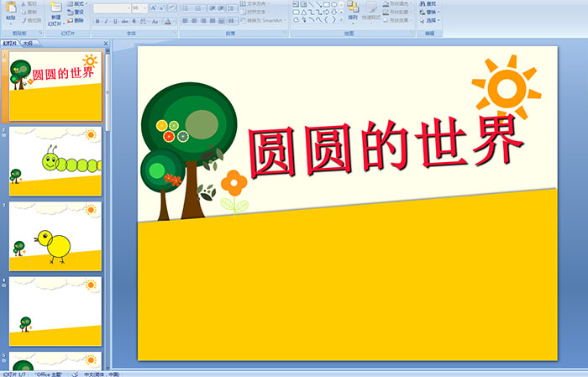This screenshot has height=377, width=588.
Task: Click Replace (替换) button
Action: click(x=429, y=12)
